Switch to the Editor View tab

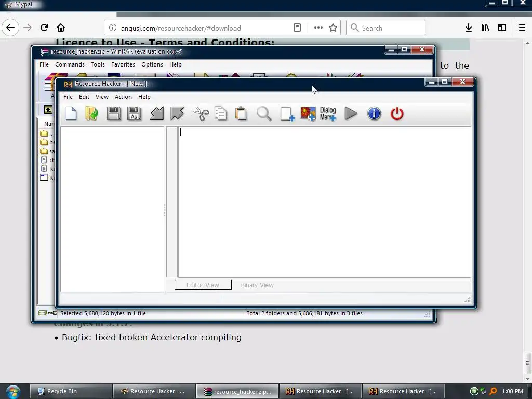(x=203, y=285)
